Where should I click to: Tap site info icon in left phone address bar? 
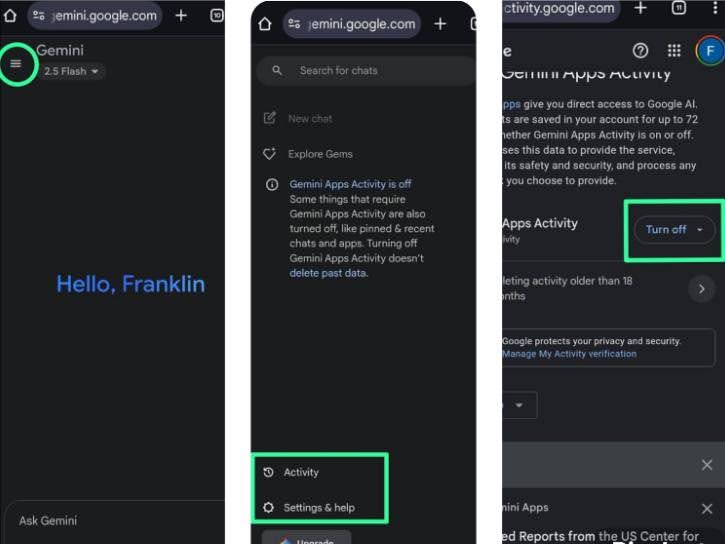[x=39, y=16]
